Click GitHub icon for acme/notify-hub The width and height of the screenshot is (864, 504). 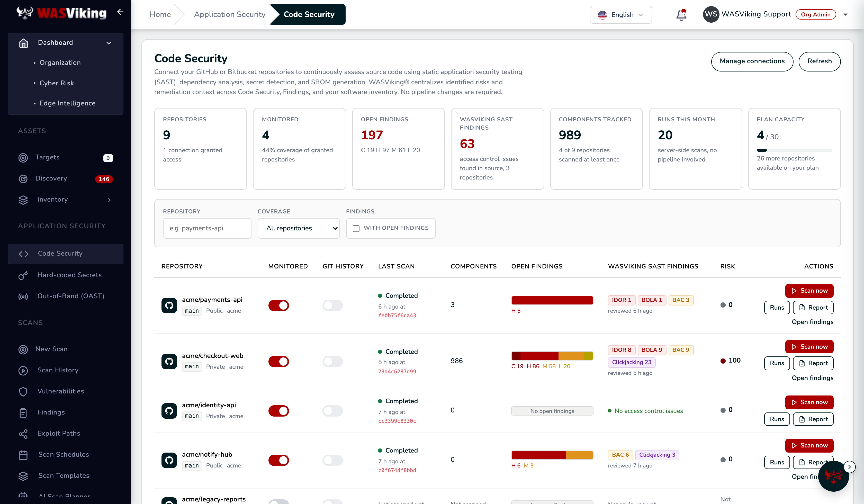(169, 460)
